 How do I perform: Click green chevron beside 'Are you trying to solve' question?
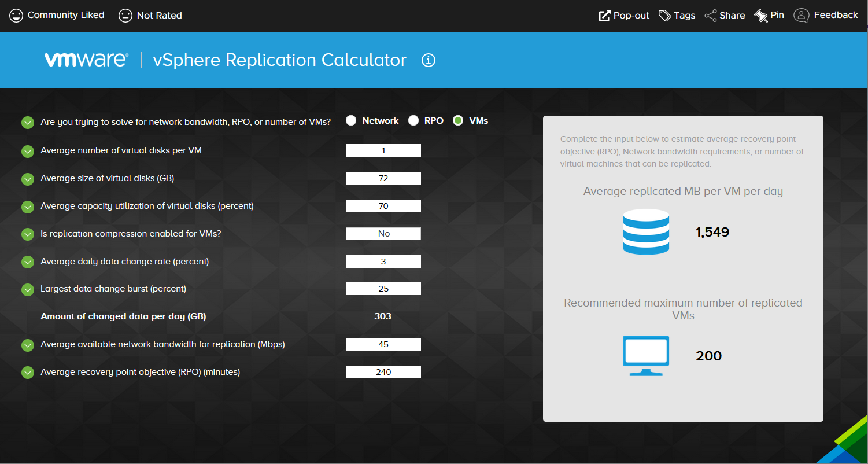click(x=28, y=123)
